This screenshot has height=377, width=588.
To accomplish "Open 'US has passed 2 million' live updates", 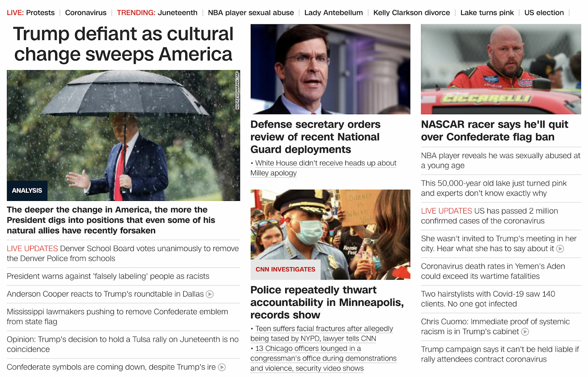I will tap(490, 216).
